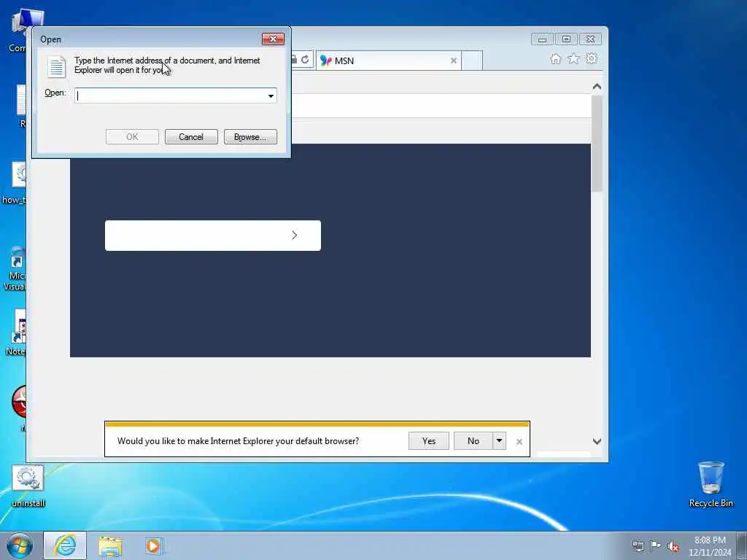Open Favorites star icon in Internet Explorer
747x560 pixels.
click(573, 58)
